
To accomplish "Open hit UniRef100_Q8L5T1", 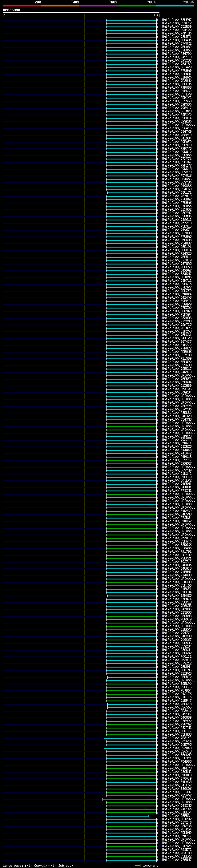I will point(176,37).
